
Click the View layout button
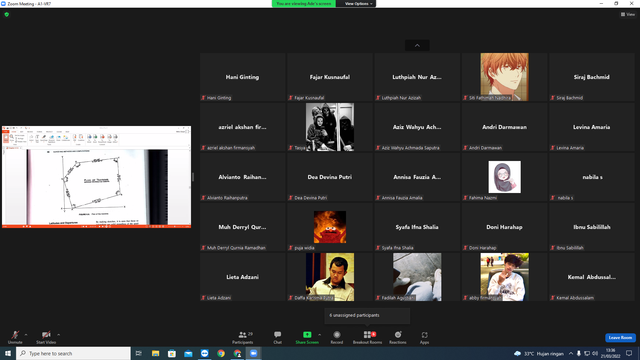tap(628, 14)
